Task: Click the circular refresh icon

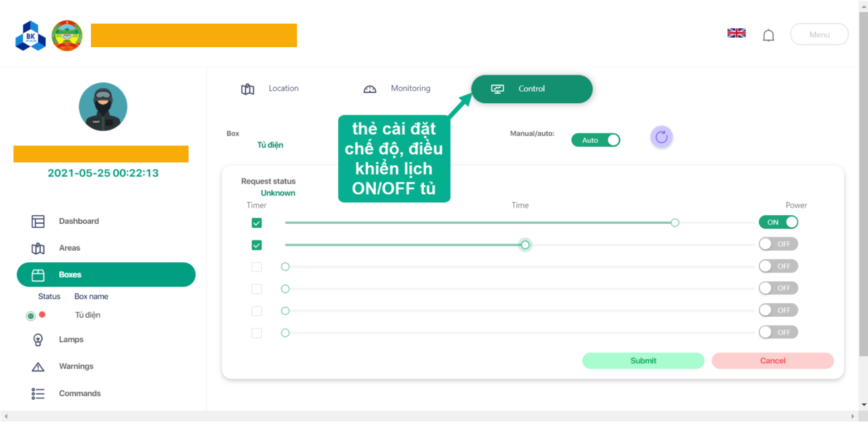Action: point(661,138)
